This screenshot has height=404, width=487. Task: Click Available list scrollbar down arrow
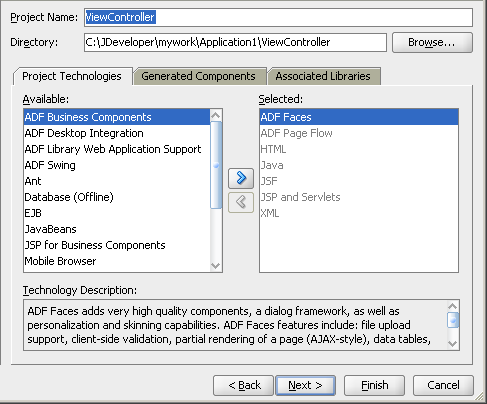pos(216,266)
